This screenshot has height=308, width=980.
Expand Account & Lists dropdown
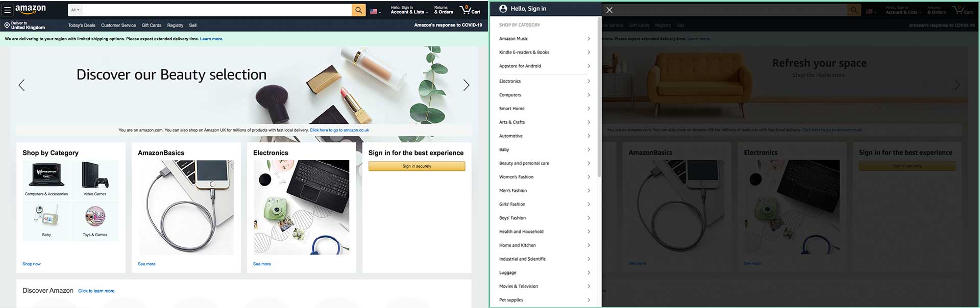click(409, 10)
